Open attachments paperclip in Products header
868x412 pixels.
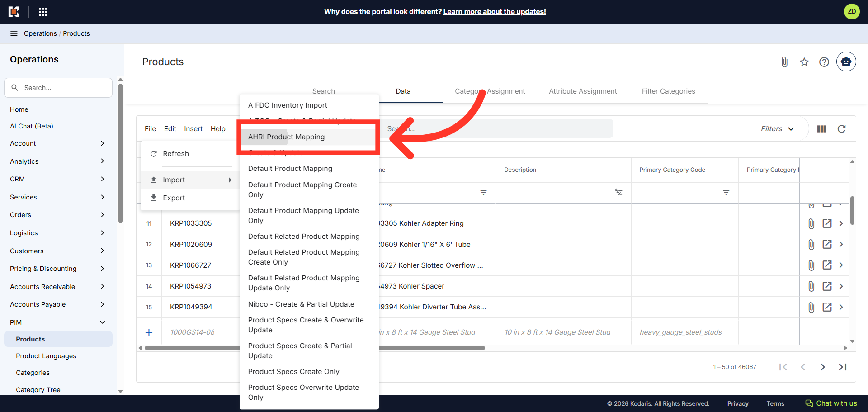[784, 62]
